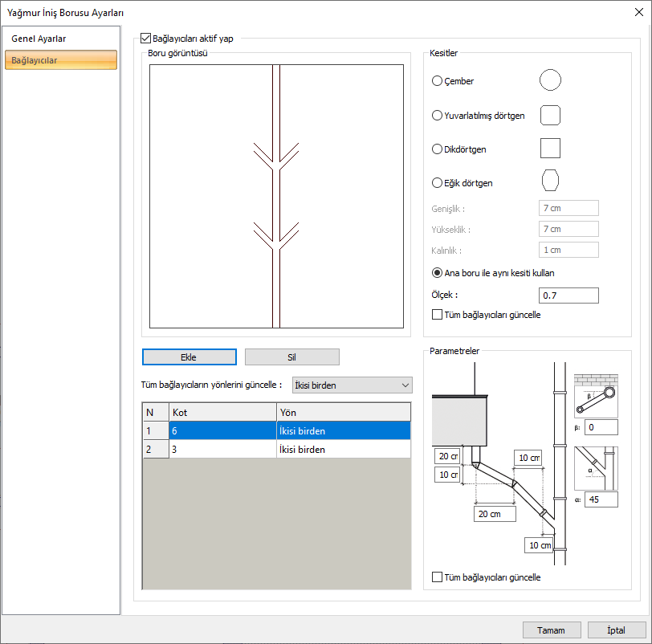Viewport: 652px width, 644px height.
Task: Click Yön cell in row 2
Action: pos(343,450)
